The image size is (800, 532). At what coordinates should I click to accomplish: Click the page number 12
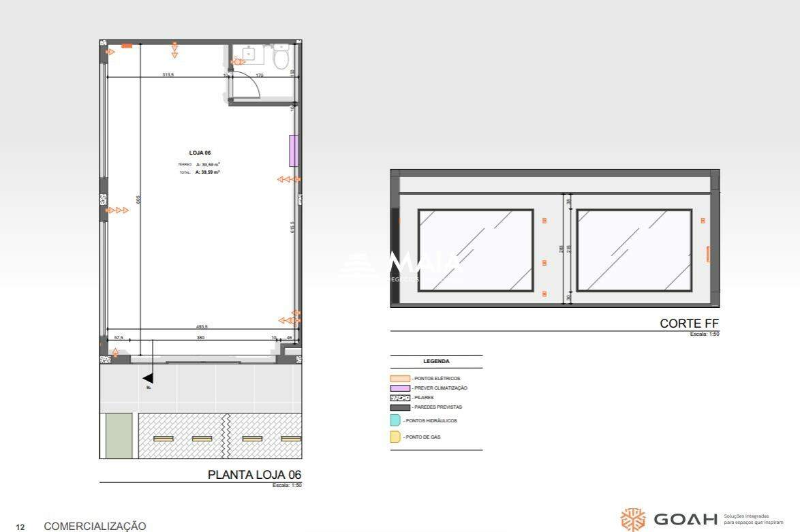coord(20,527)
